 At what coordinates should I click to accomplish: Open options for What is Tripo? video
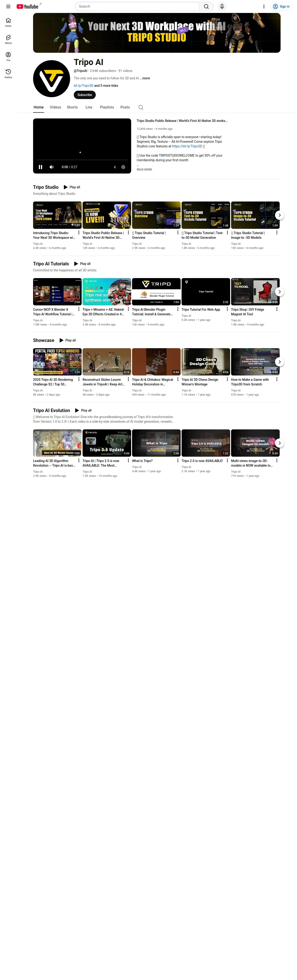coord(178,460)
